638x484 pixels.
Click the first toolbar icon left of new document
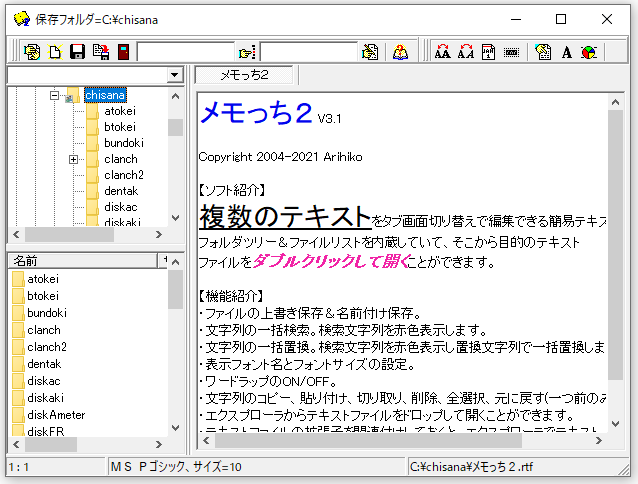point(32,51)
